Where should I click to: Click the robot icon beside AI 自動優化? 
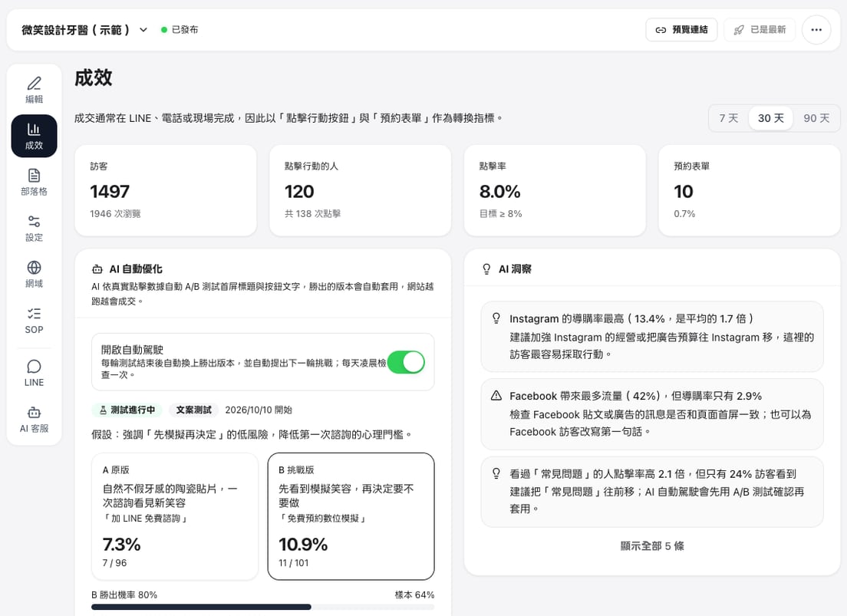pyautogui.click(x=97, y=269)
